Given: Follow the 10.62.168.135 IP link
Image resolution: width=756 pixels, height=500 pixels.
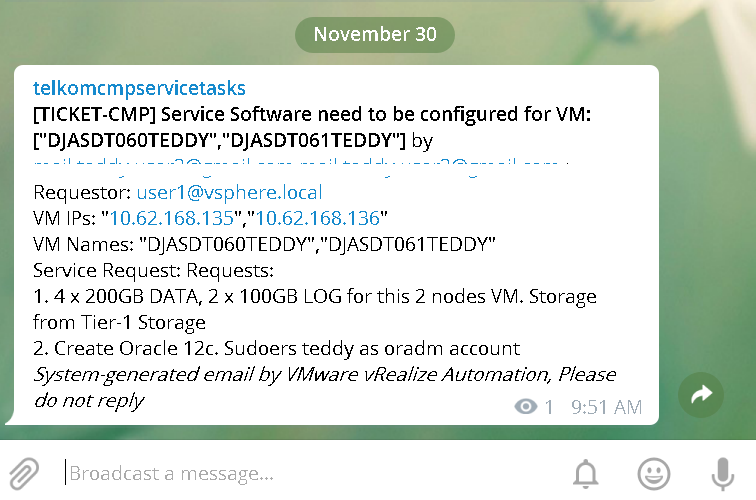Looking at the screenshot, I should tap(172, 218).
